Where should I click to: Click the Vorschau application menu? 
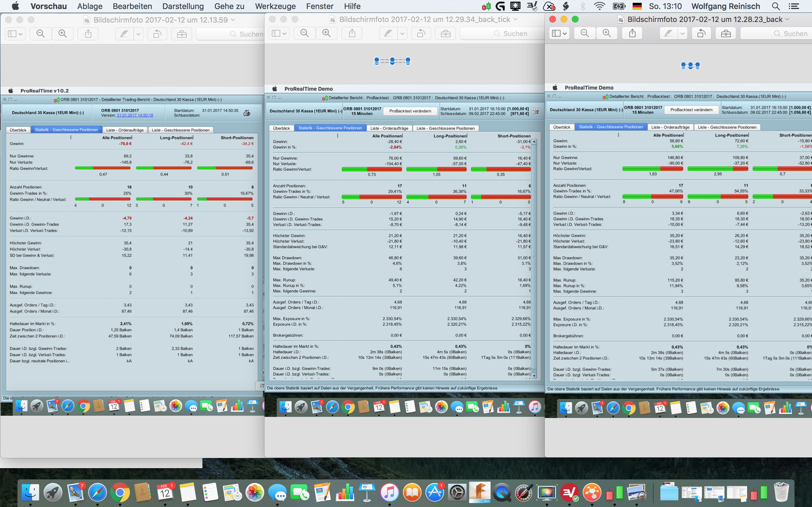(x=48, y=6)
